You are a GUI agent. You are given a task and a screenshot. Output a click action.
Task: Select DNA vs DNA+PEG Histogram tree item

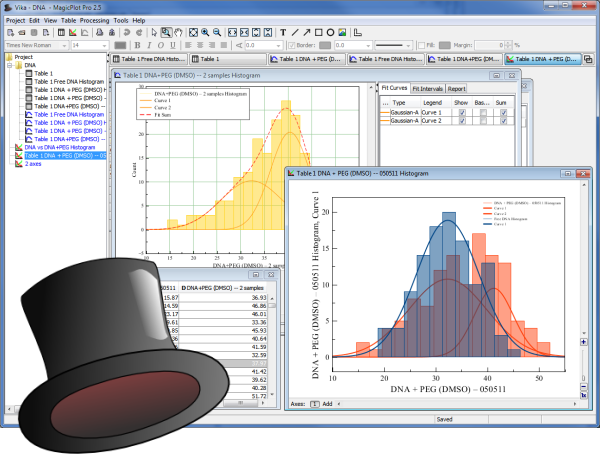point(60,147)
